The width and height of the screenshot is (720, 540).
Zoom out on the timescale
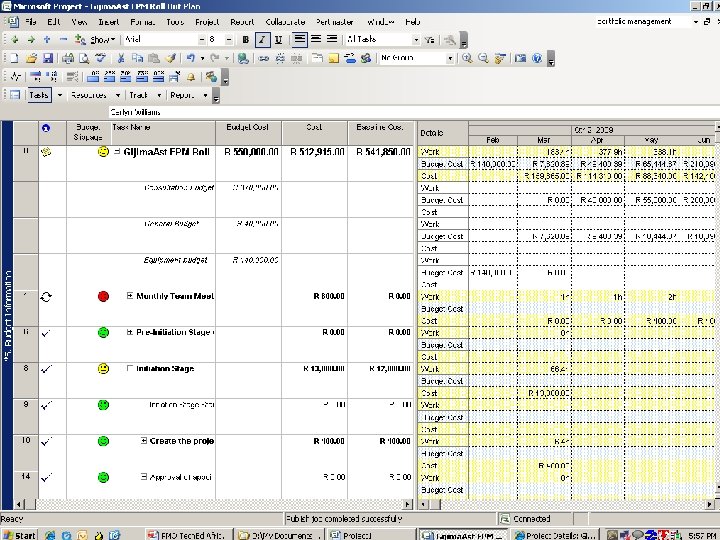coord(483,58)
